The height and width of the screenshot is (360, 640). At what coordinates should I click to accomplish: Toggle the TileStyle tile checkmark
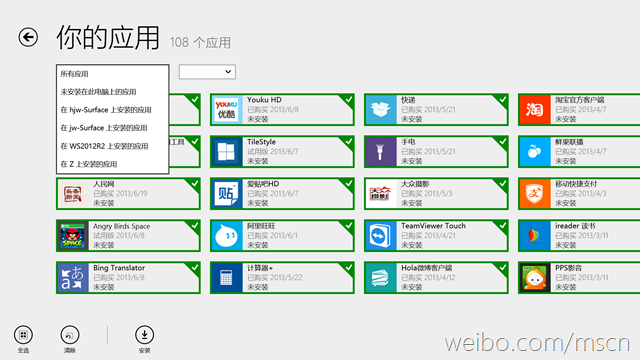[x=348, y=142]
